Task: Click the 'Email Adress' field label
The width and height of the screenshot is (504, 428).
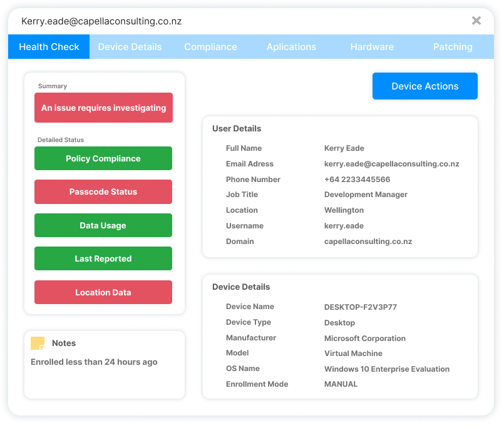Action: (x=250, y=164)
